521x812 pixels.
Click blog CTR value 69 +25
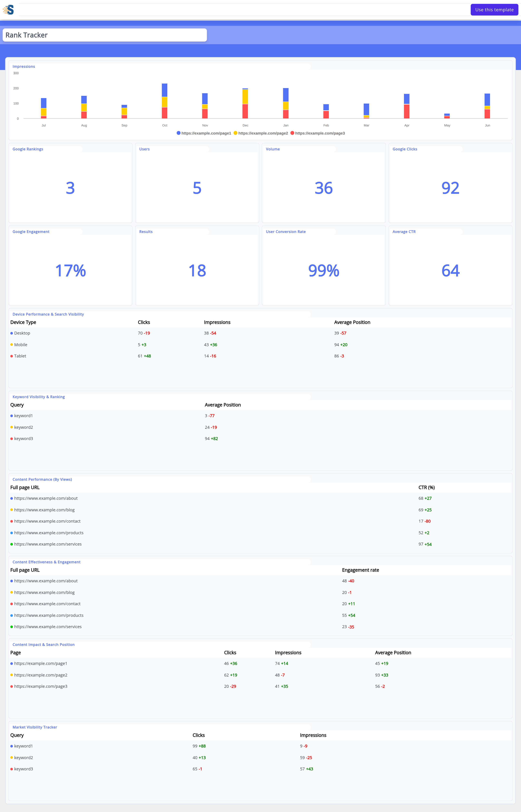(x=425, y=510)
